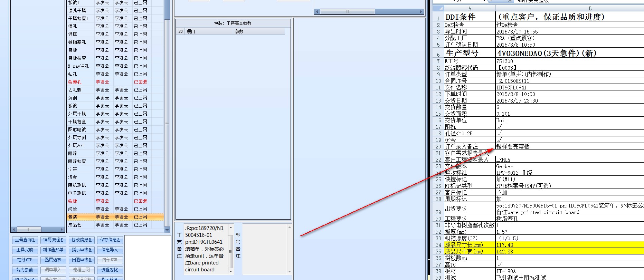Select the 沉金 process row
Viewport: 644px width, 280px height.
[x=115, y=177]
